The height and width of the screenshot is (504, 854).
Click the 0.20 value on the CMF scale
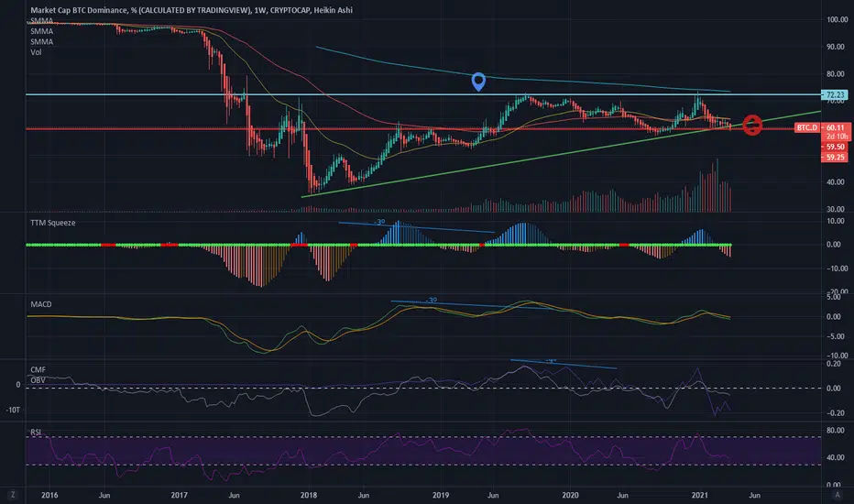pyautogui.click(x=833, y=364)
